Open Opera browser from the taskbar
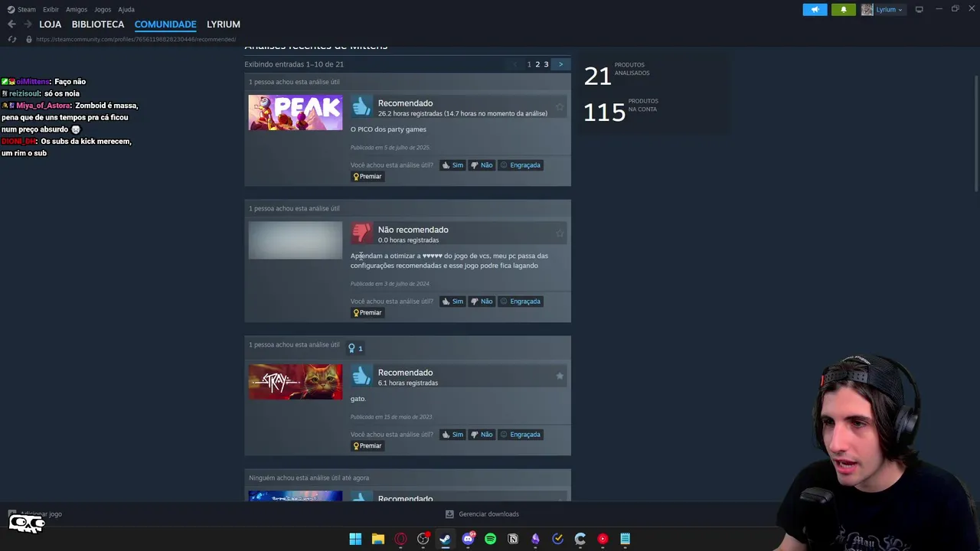The width and height of the screenshot is (980, 551). tap(400, 539)
